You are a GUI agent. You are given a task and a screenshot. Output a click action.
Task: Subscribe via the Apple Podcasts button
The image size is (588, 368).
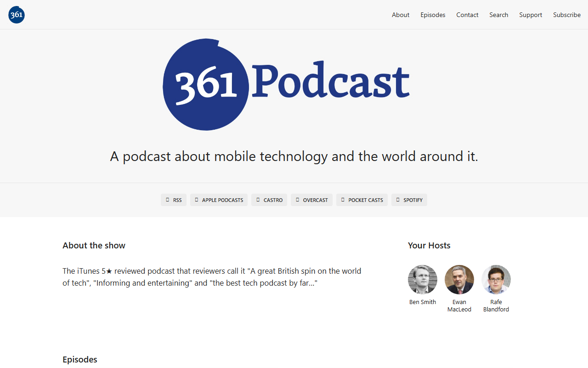(219, 200)
